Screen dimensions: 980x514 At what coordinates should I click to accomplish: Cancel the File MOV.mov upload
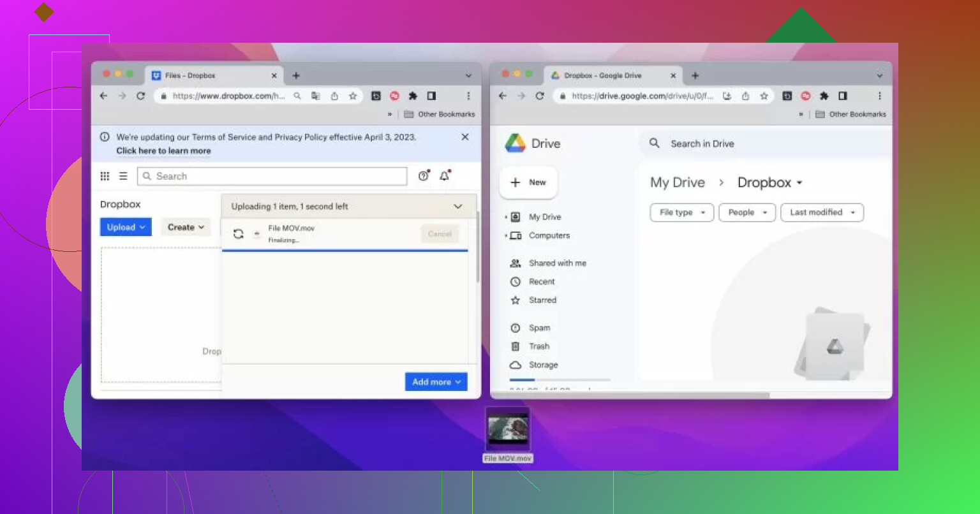[440, 234]
